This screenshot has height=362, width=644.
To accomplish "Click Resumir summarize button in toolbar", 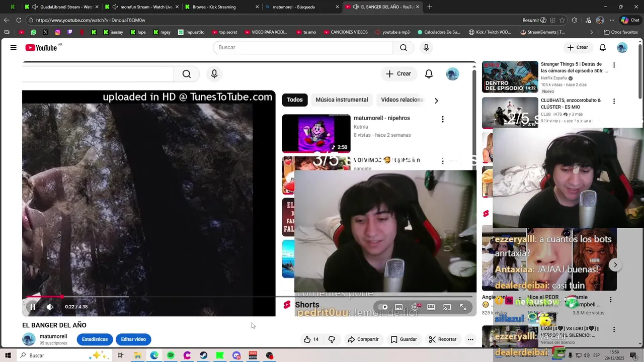I will [534, 20].
